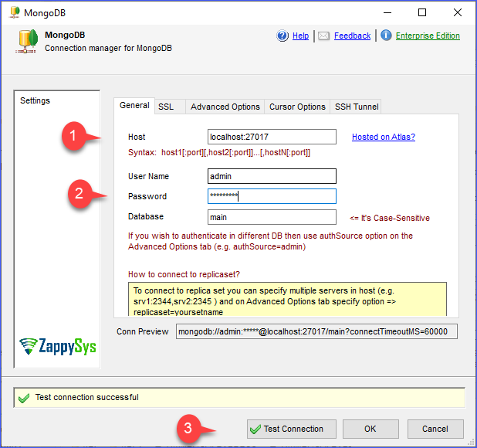Click the ZappySys logo
This screenshot has height=448, width=477.
57,346
